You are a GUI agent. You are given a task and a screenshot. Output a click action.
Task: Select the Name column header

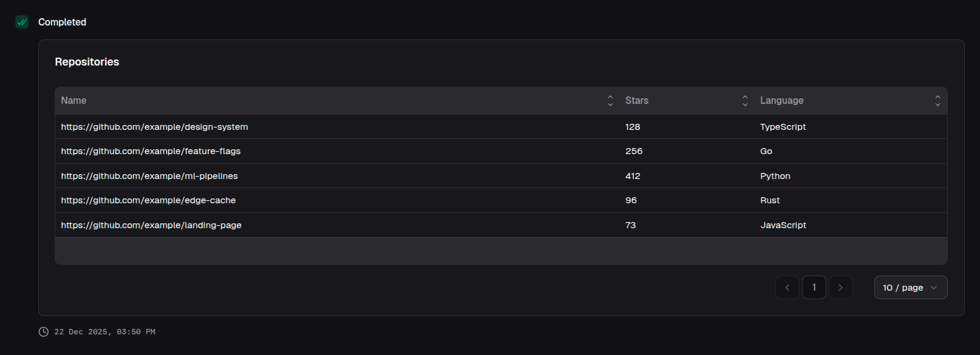[73, 100]
